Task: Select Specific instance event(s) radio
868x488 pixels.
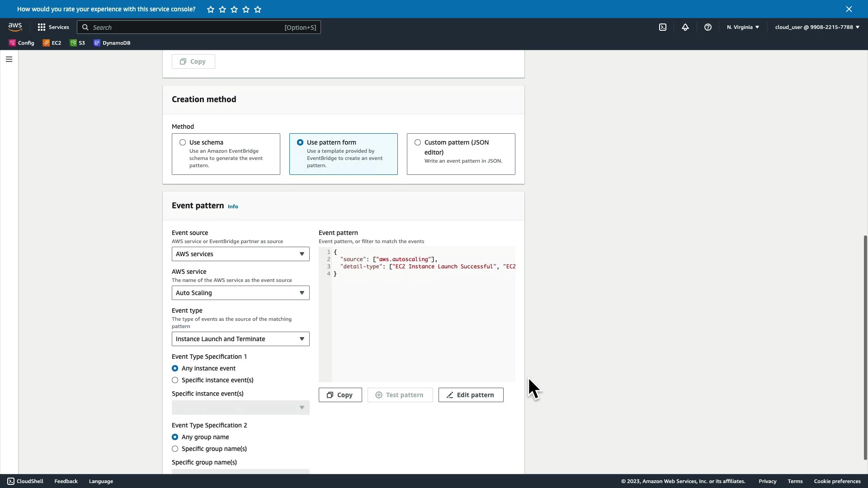Action: [x=175, y=380]
